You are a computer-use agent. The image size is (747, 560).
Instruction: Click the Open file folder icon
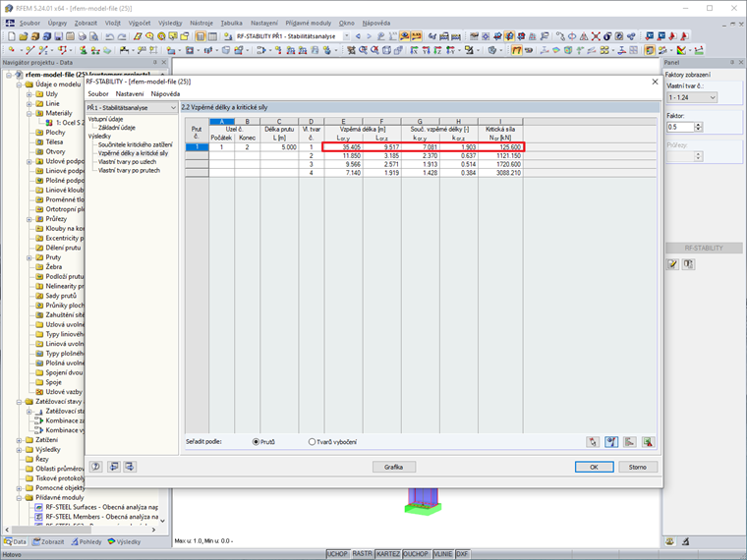click(x=25, y=36)
